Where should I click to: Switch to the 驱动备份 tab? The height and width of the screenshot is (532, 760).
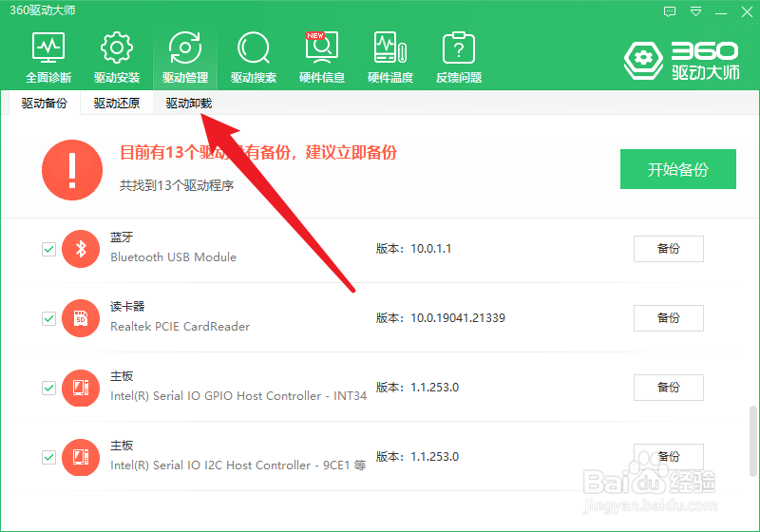tap(44, 104)
